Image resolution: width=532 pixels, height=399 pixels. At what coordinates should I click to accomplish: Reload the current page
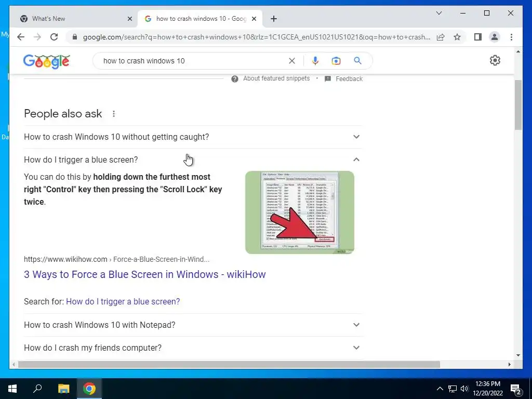(54, 37)
